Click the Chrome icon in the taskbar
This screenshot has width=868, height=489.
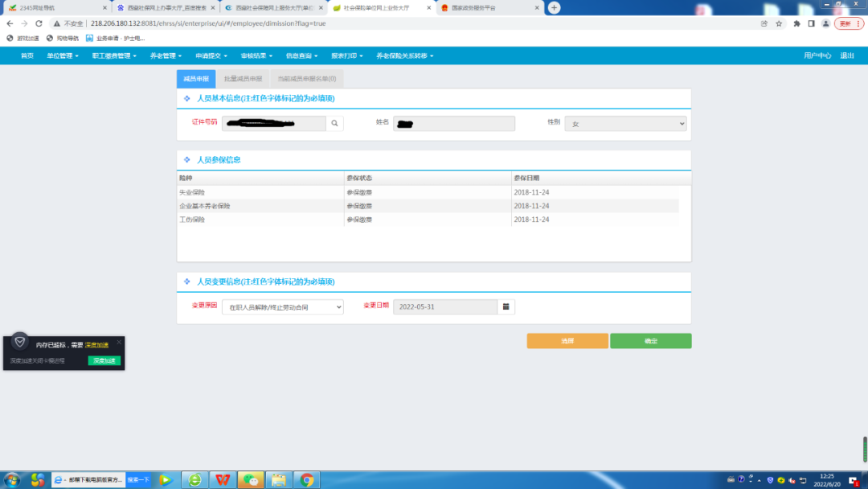[307, 479]
